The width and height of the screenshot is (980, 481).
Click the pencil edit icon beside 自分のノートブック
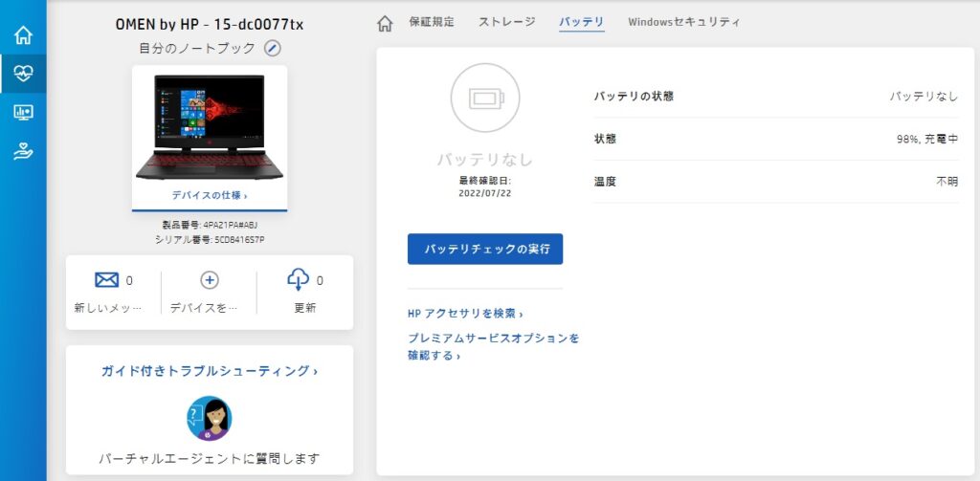273,48
